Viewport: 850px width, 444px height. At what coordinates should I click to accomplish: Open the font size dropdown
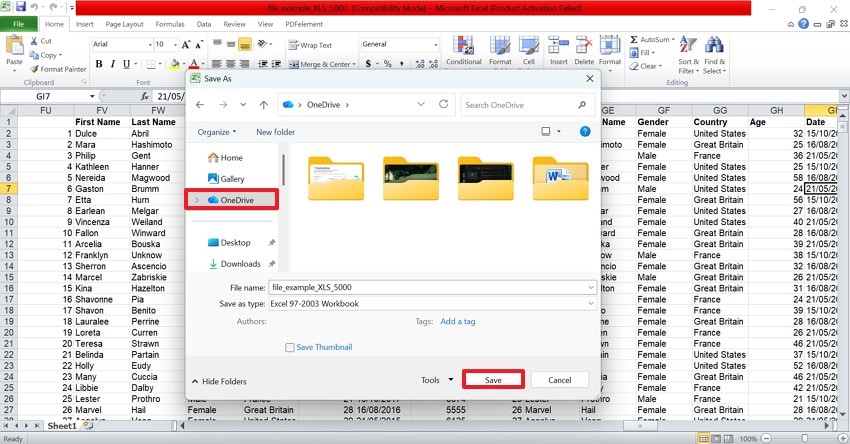175,44
